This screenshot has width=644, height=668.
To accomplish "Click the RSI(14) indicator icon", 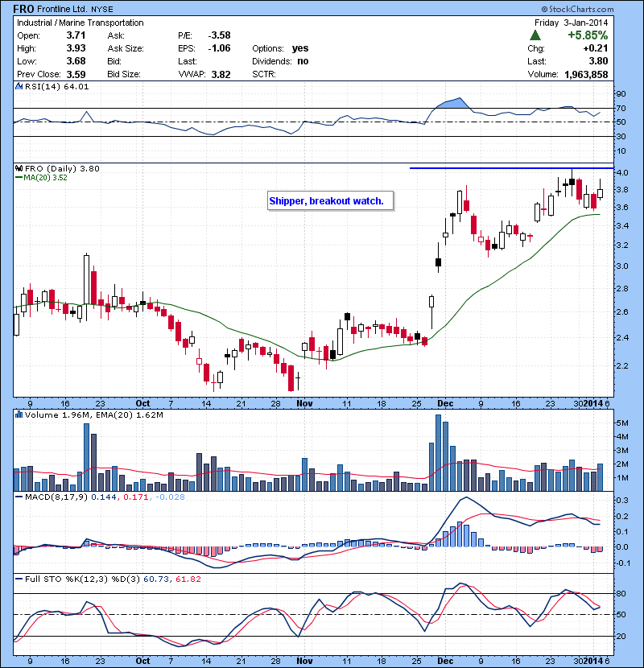I will coord(19,86).
